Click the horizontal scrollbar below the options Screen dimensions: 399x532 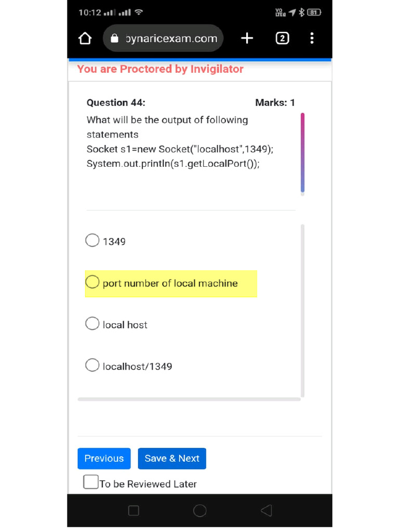tap(189, 399)
